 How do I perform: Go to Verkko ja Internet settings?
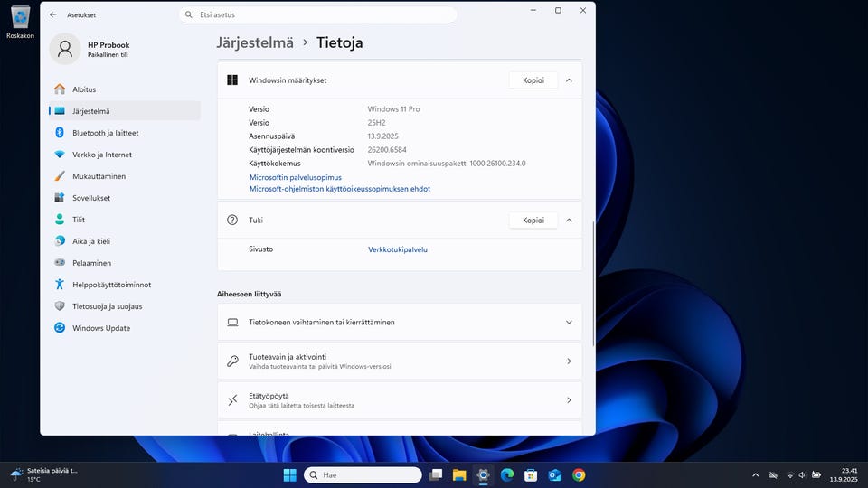point(101,155)
